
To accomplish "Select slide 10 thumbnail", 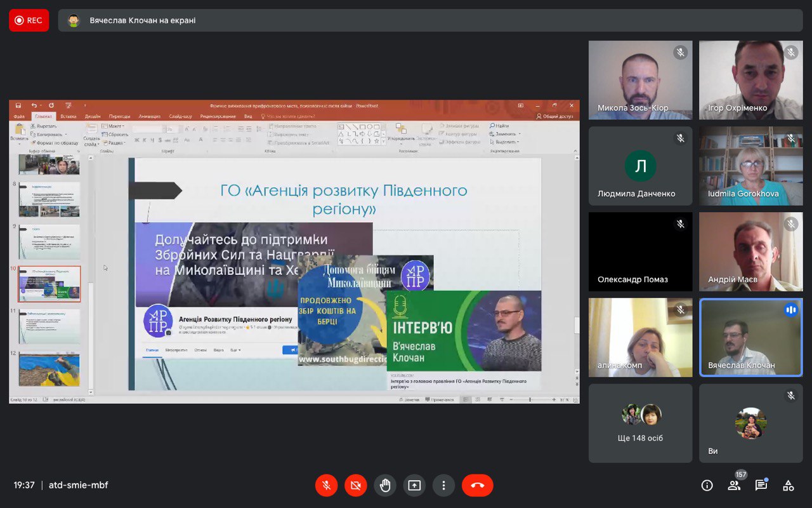I will tap(49, 284).
